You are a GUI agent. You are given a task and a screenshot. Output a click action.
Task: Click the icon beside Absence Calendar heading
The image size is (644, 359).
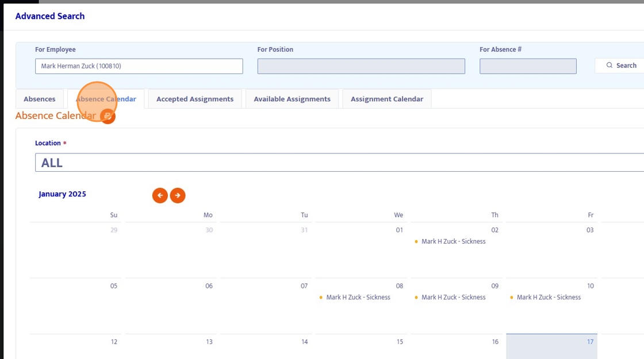click(x=108, y=116)
